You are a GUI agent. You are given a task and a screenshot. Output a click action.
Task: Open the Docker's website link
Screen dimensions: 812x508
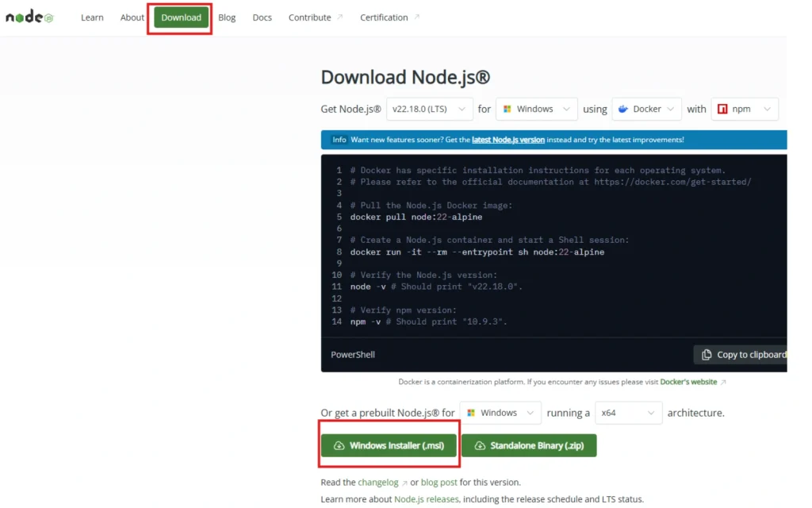(x=688, y=382)
